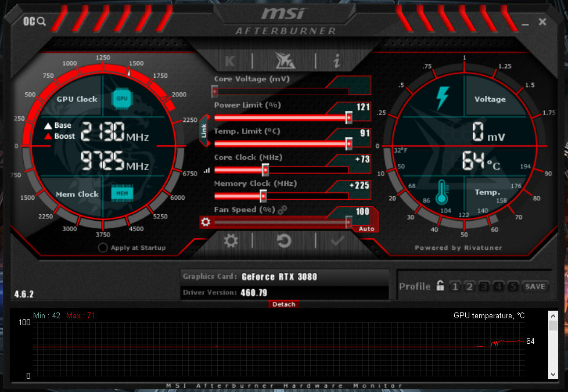568x392 pixels.
Task: Open the OC Scanner tool
Action: click(x=34, y=21)
